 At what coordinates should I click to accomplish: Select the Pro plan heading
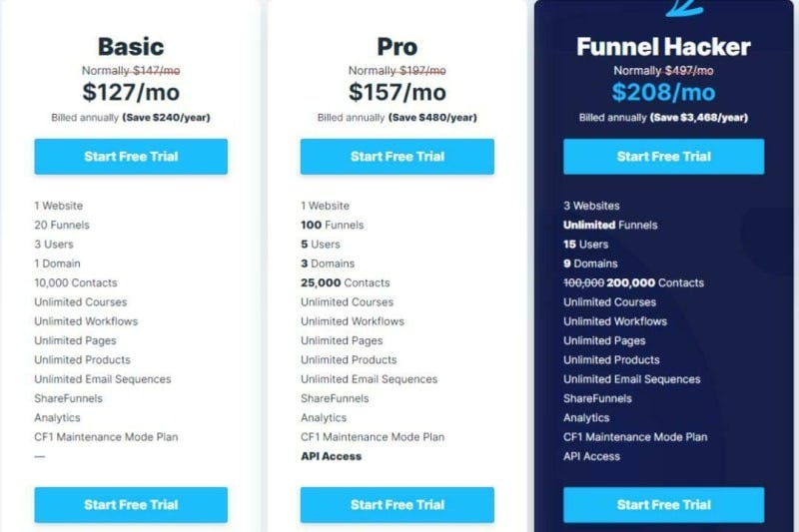point(397,47)
